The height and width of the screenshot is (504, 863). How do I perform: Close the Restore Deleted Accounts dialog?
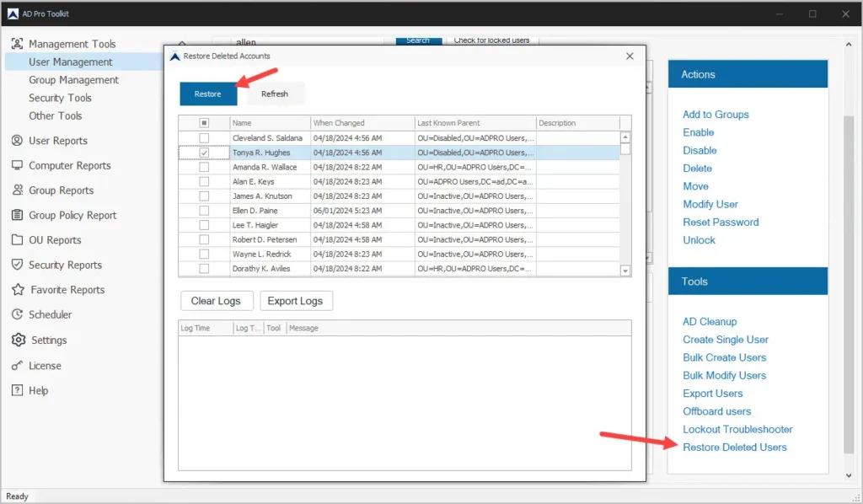coord(630,56)
